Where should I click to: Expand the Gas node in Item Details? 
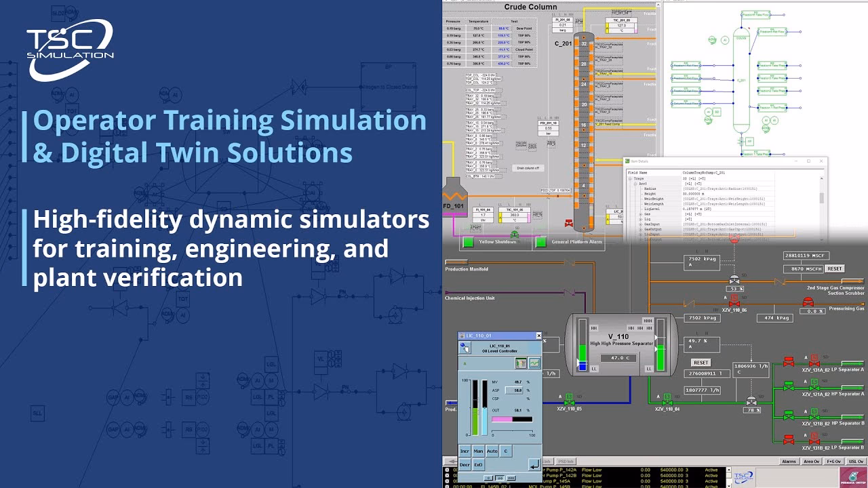tap(640, 214)
